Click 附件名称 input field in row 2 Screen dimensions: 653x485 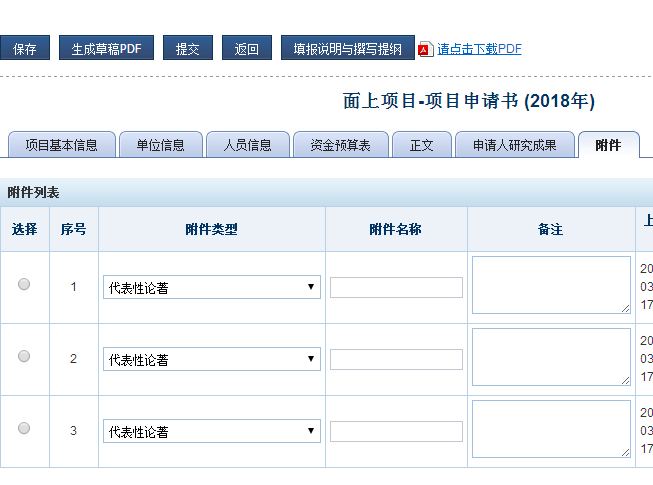(x=396, y=359)
